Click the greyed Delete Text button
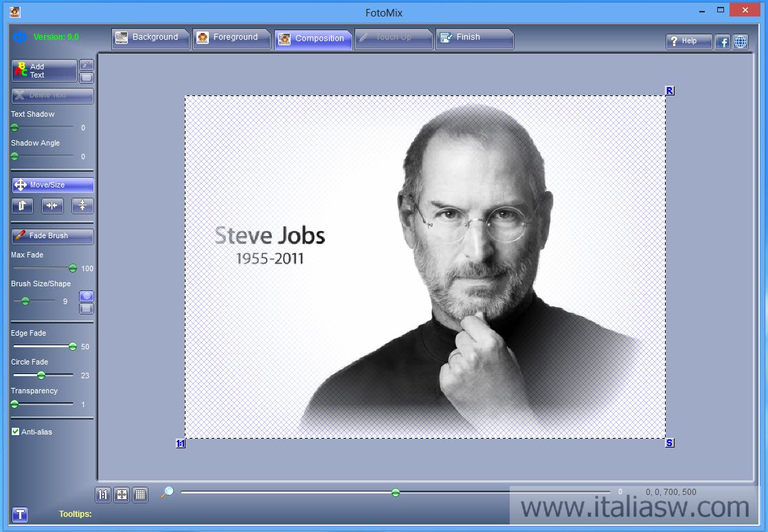The height and width of the screenshot is (532, 768). tap(52, 95)
